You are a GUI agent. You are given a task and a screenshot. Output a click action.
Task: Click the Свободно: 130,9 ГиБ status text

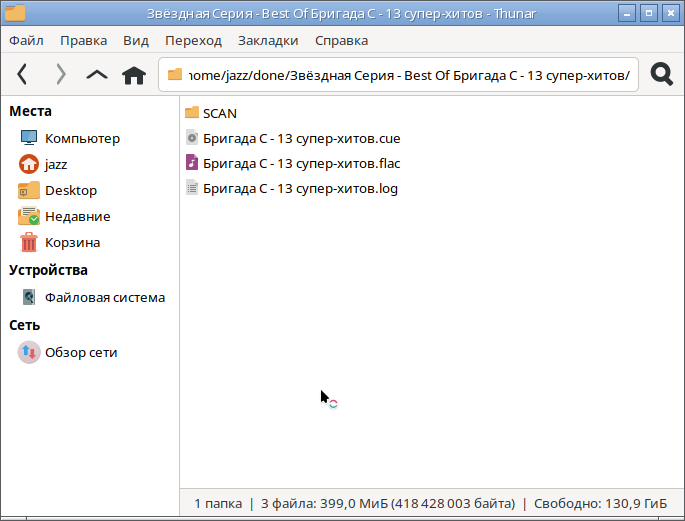click(600, 504)
